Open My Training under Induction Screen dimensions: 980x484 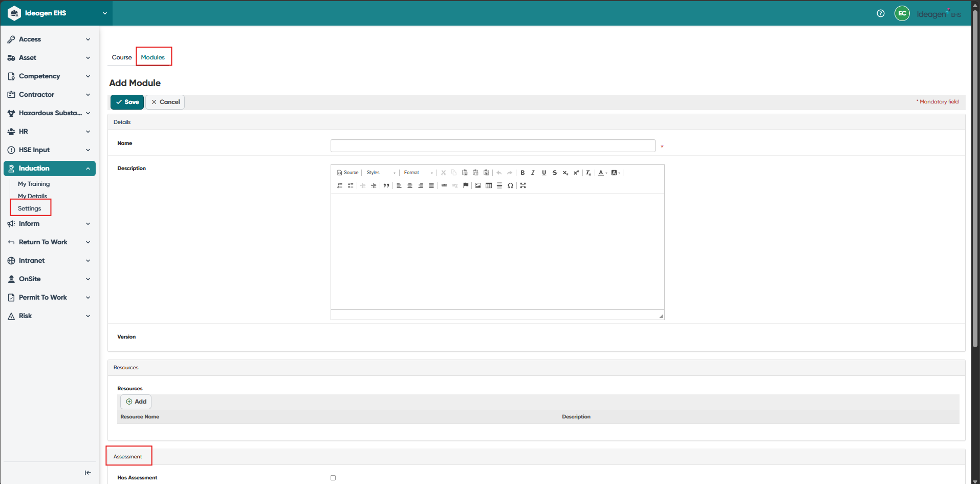click(34, 184)
